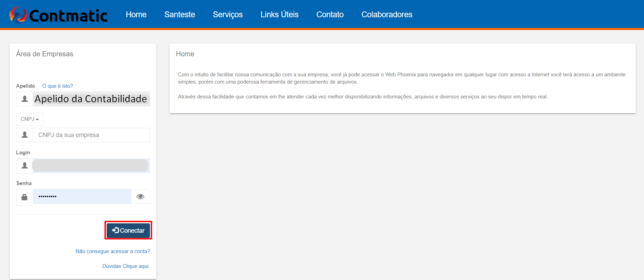The width and height of the screenshot is (644, 280).
Task: Click the 'O que é isto?' link
Action: click(58, 86)
